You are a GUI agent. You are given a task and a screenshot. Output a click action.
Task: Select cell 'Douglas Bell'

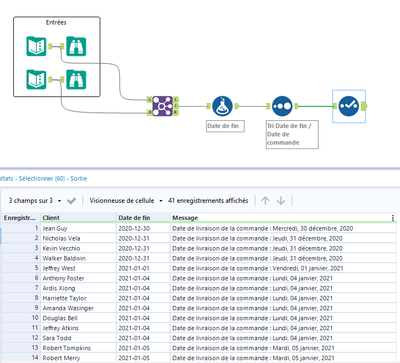(x=78, y=318)
